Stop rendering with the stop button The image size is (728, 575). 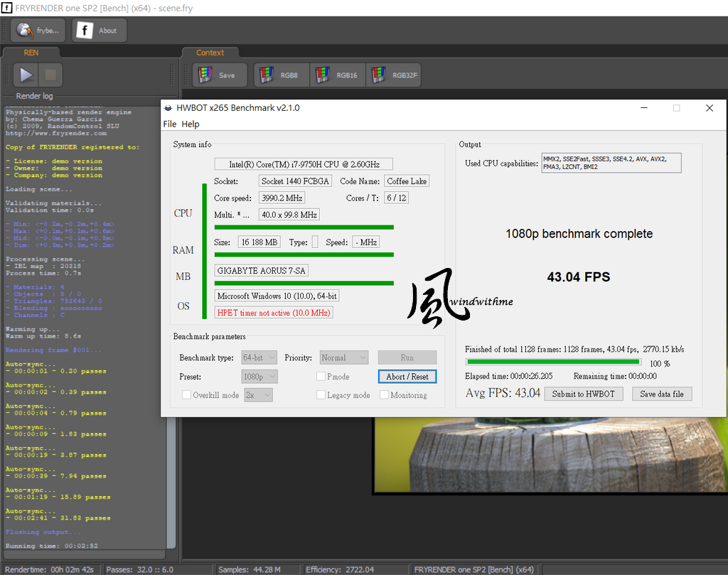point(50,75)
